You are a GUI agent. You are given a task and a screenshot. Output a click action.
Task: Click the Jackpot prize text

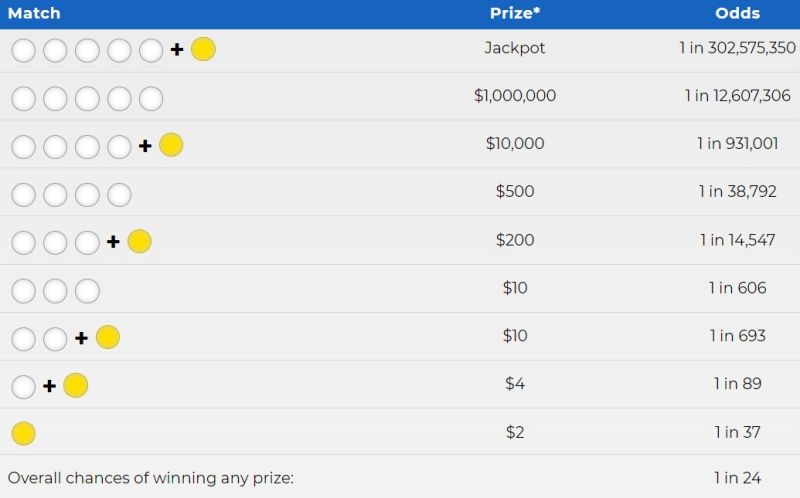click(x=515, y=47)
